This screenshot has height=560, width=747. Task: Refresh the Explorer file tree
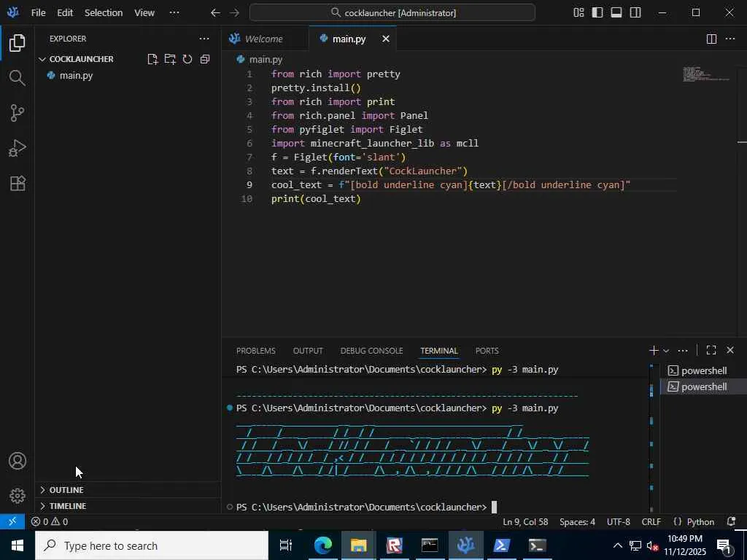point(187,59)
